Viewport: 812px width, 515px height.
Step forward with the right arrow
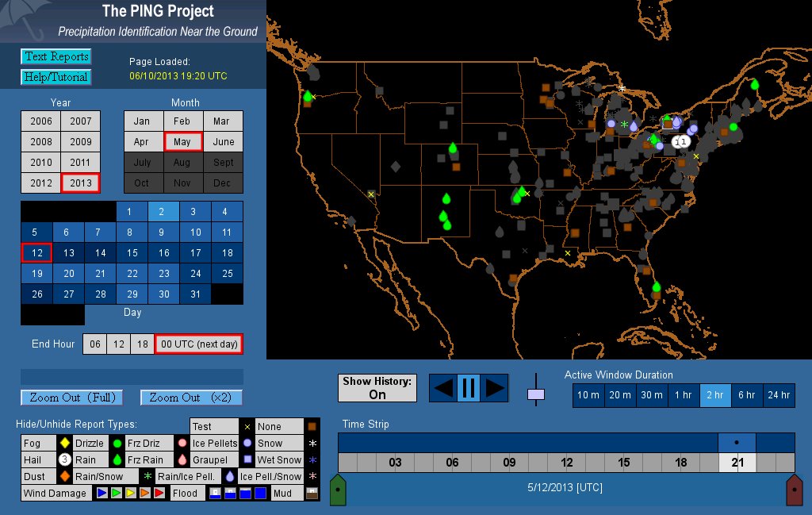pyautogui.click(x=495, y=388)
